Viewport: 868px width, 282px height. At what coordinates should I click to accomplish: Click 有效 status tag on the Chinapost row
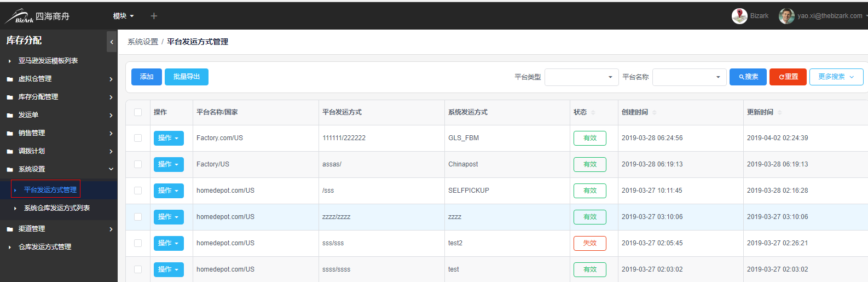(590, 164)
